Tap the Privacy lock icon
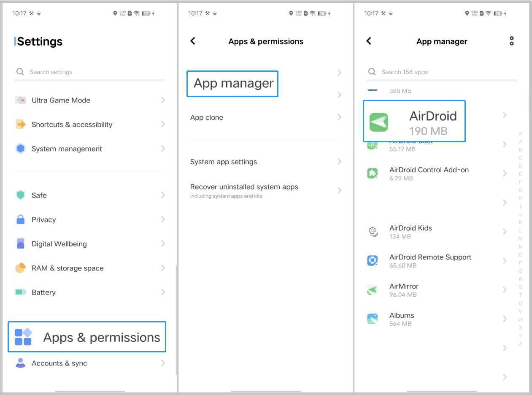This screenshot has width=532, height=395. point(20,219)
